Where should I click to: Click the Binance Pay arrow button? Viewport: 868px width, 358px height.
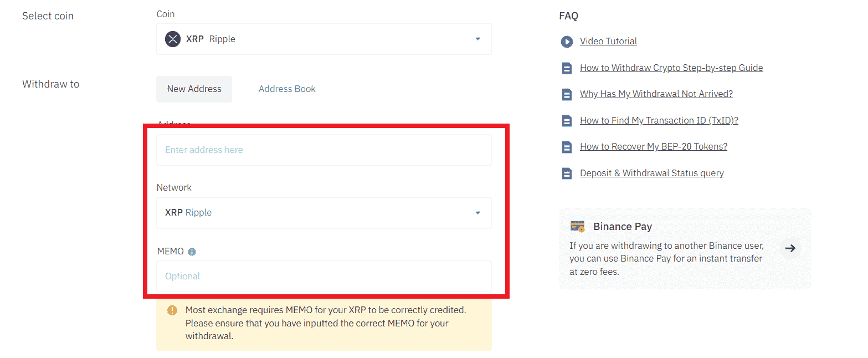point(790,248)
